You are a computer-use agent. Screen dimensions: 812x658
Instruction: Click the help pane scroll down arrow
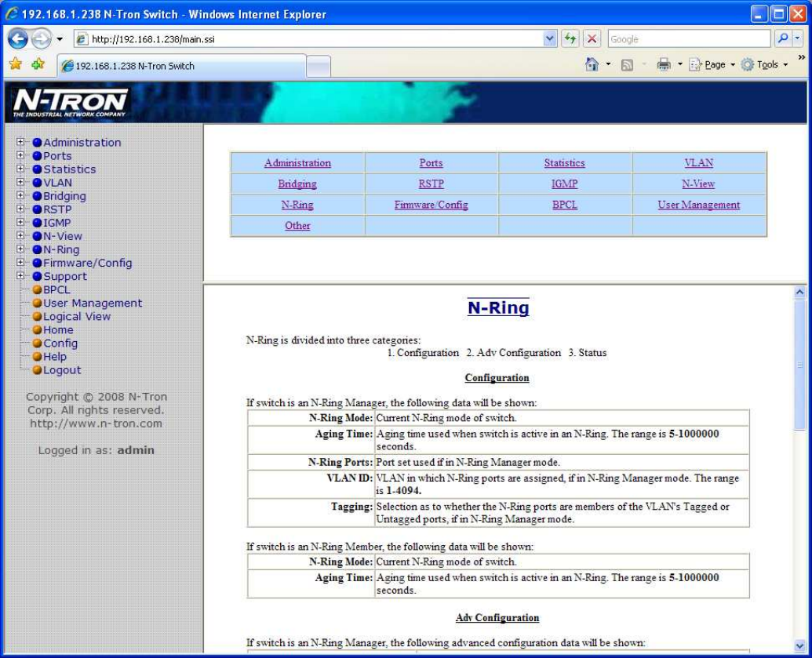(x=799, y=645)
